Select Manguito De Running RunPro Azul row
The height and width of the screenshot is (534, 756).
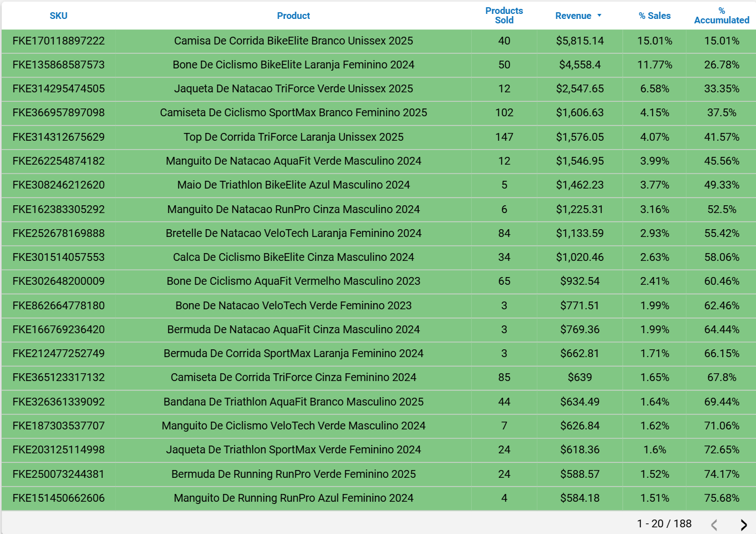coord(293,498)
